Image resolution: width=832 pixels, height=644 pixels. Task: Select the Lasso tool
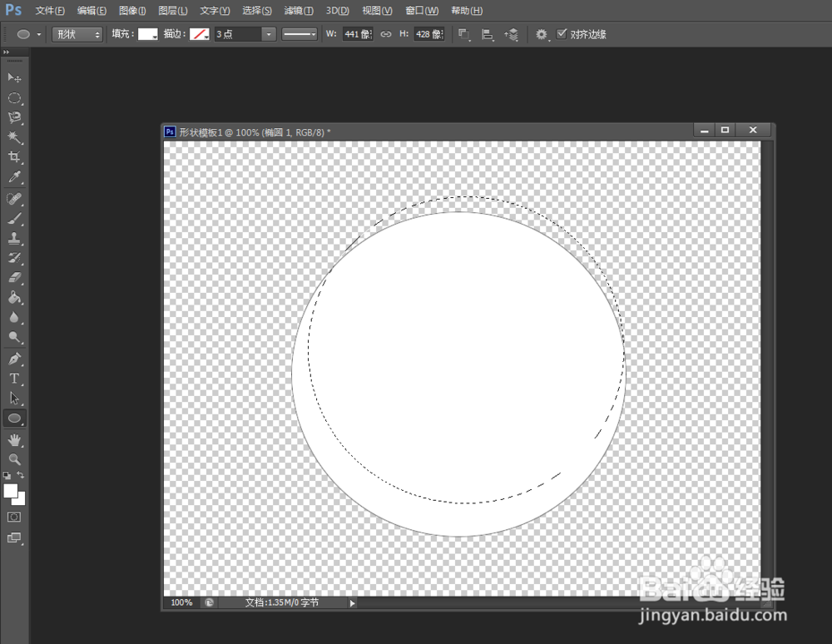tap(14, 118)
